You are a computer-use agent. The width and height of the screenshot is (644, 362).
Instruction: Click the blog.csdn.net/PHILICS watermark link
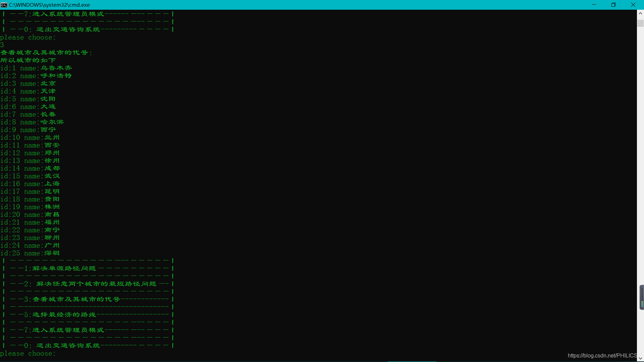[602, 355]
